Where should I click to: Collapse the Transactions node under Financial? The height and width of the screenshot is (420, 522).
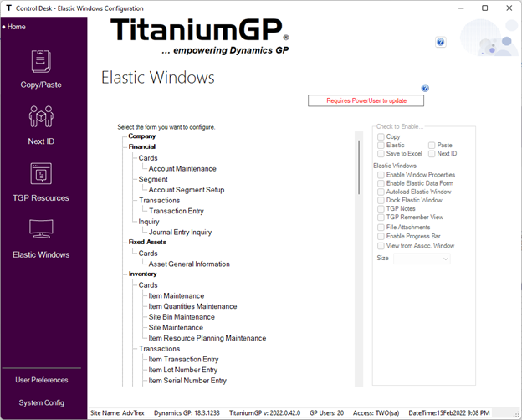point(159,201)
